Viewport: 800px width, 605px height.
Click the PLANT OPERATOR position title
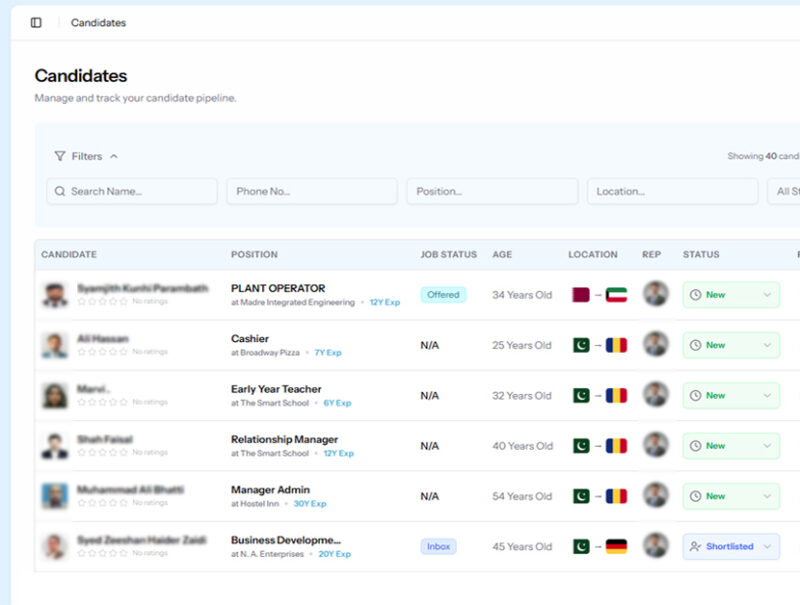pyautogui.click(x=278, y=288)
